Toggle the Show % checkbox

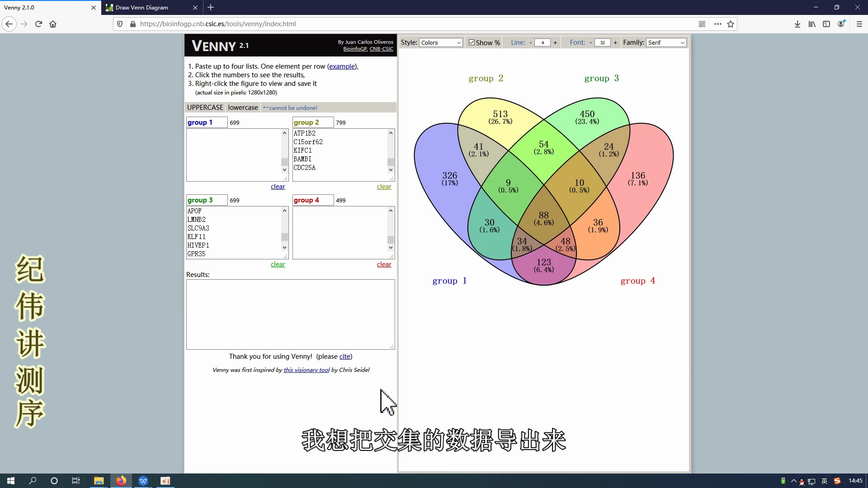coord(472,42)
